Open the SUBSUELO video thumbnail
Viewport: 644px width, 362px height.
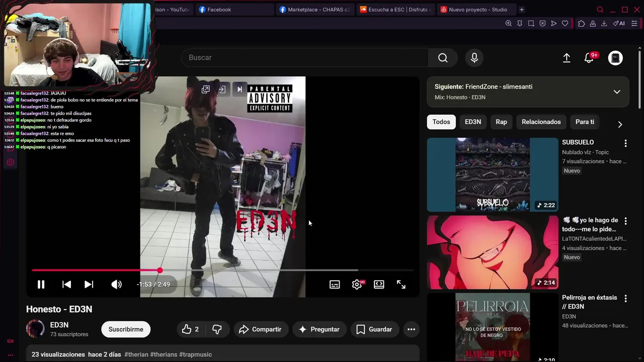click(x=493, y=174)
